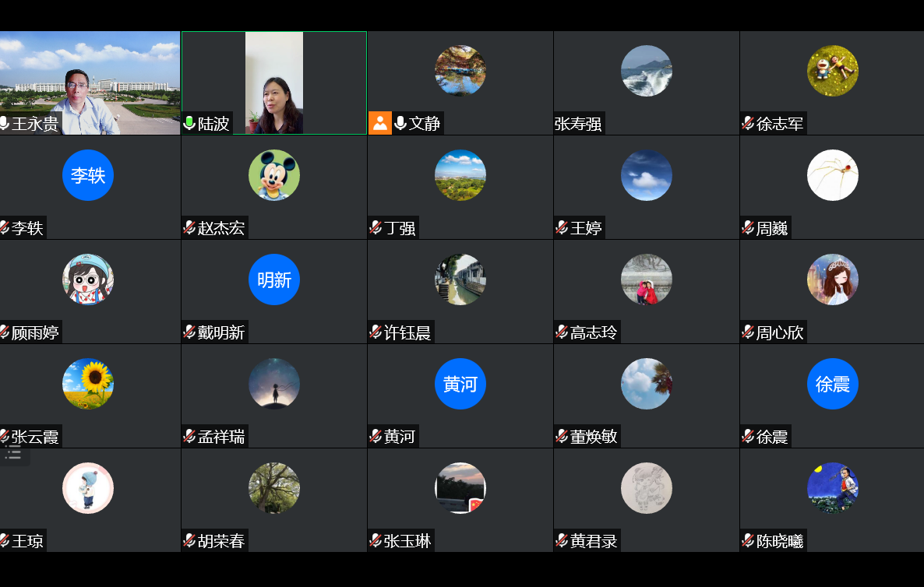Click the muted microphone icon next to 徐志军

coord(748,123)
